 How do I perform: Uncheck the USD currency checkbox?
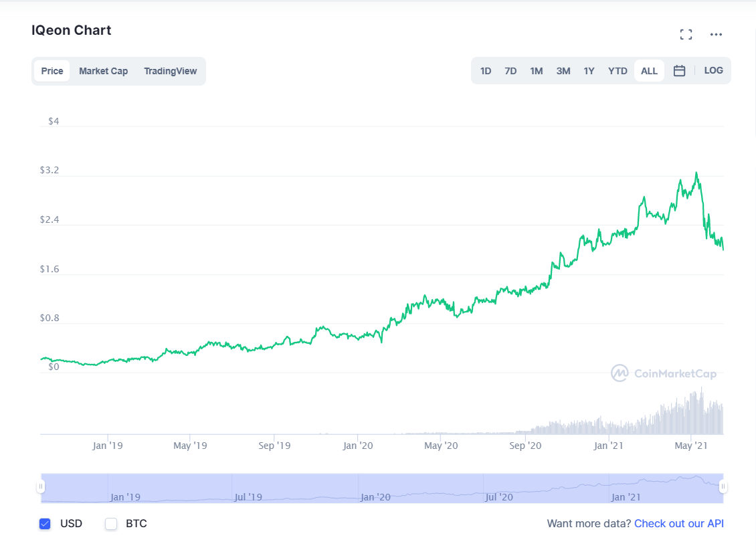tap(45, 524)
